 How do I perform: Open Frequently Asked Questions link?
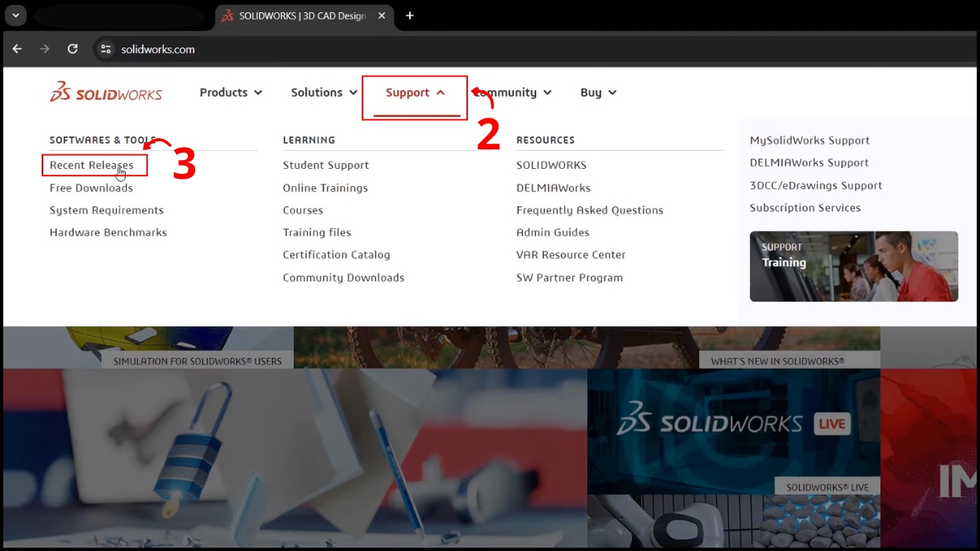(x=590, y=210)
